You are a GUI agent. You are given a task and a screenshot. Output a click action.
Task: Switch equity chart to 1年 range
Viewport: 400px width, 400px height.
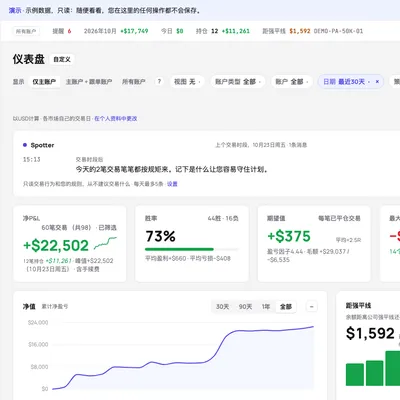point(266,307)
